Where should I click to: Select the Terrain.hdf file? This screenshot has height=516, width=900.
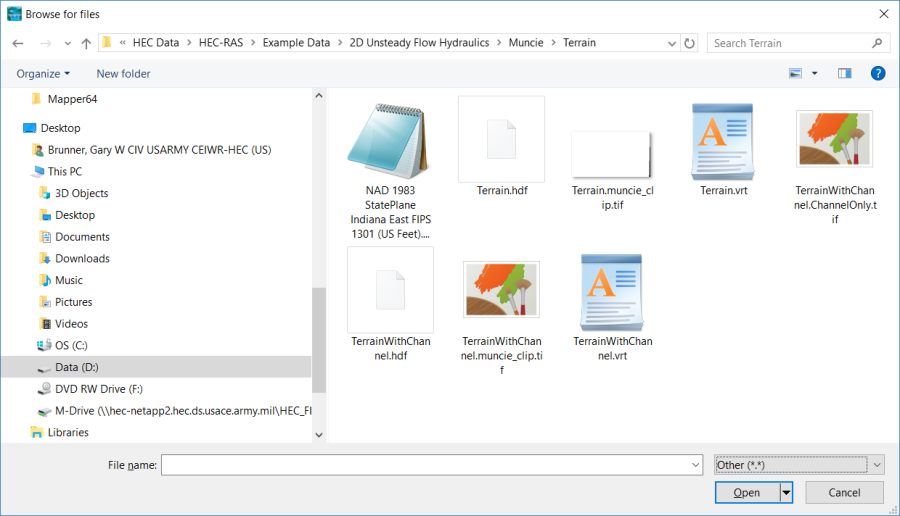point(502,148)
